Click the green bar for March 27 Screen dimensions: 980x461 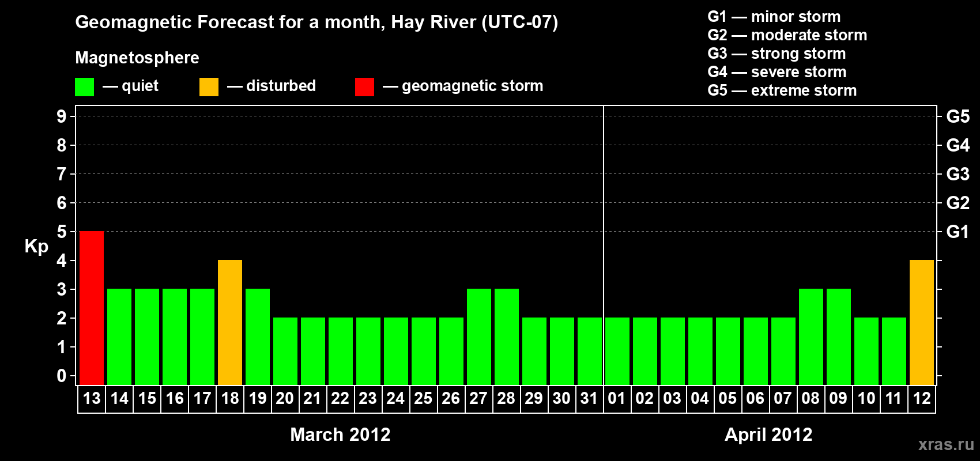(x=479, y=337)
